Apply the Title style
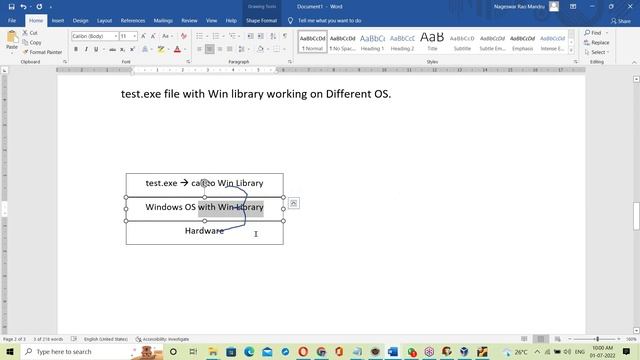 pos(432,42)
